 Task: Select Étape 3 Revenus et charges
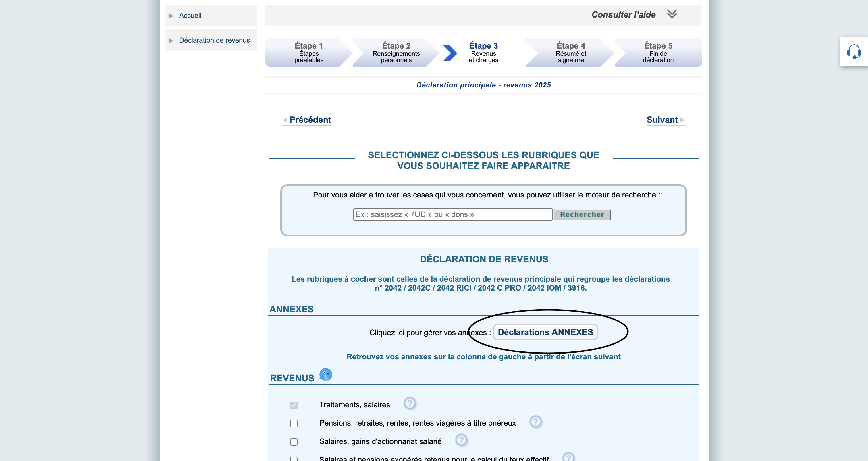(x=483, y=52)
